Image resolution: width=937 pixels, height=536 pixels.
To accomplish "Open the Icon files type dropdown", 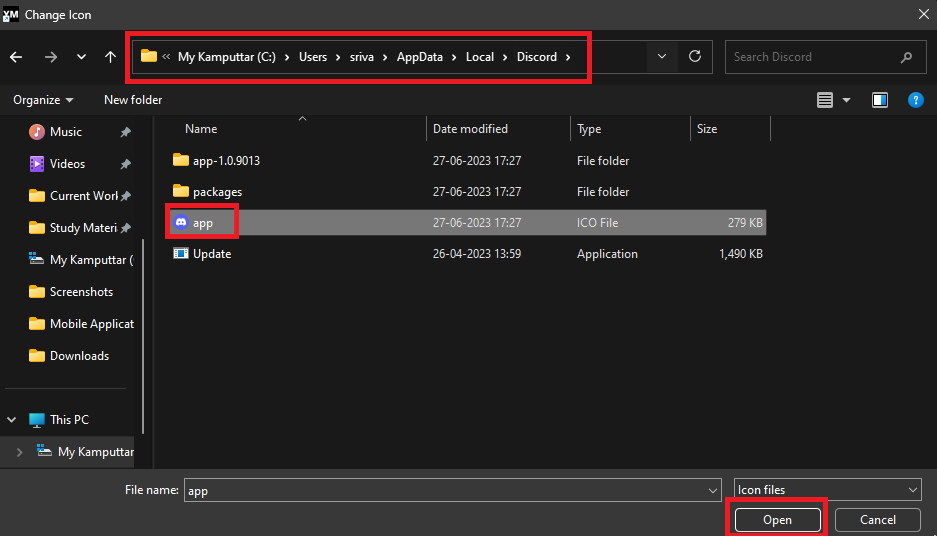I will coord(826,490).
